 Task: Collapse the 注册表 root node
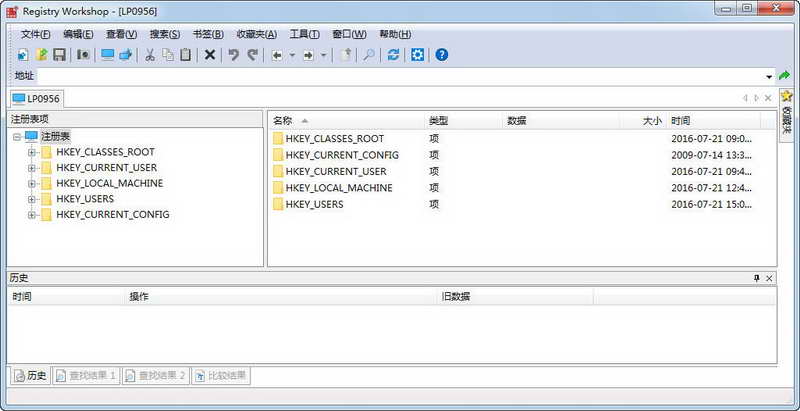17,137
